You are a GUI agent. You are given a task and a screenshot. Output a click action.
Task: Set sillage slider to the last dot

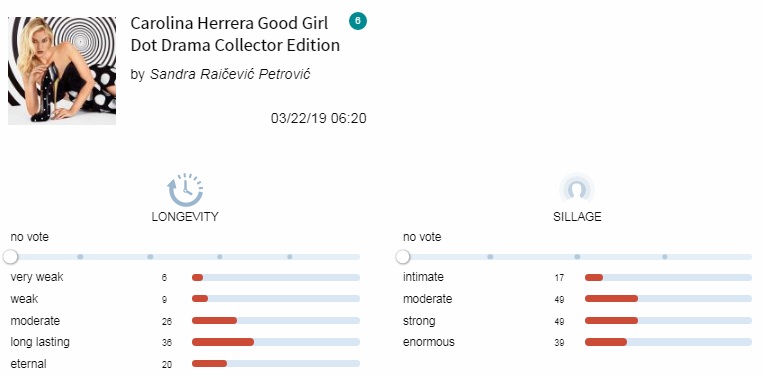[x=665, y=257]
